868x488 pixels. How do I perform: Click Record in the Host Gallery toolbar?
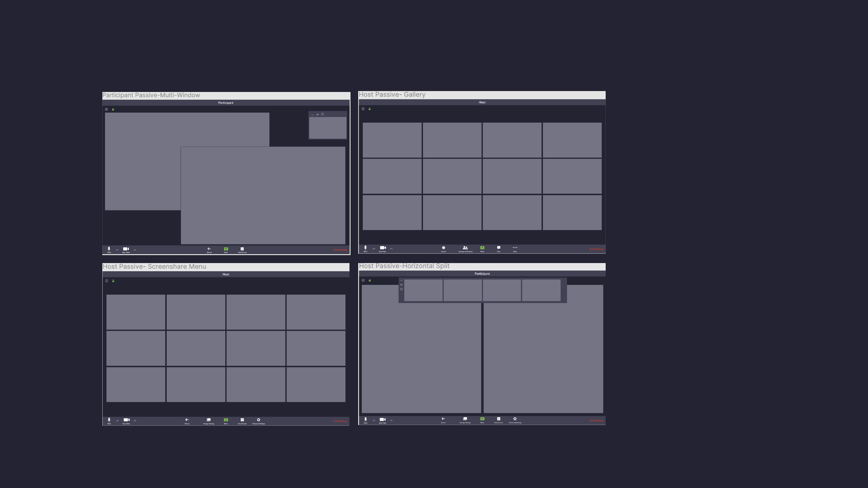point(443,248)
